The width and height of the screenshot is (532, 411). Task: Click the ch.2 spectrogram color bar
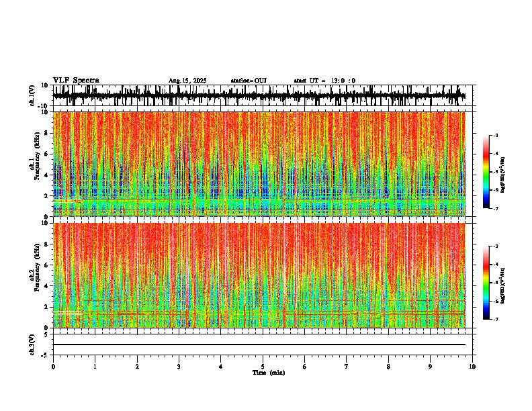486,283
